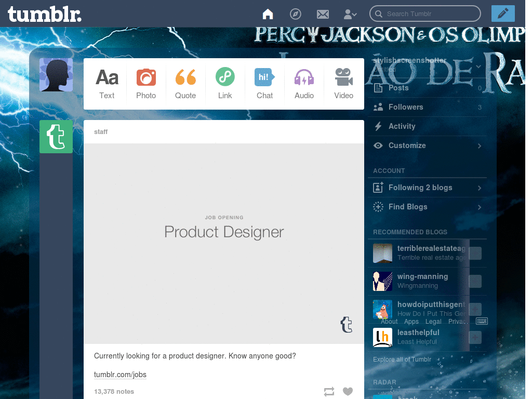Open the terriblerealestateagent recommended blog
Screen dimensions: 532x399
tap(431, 248)
